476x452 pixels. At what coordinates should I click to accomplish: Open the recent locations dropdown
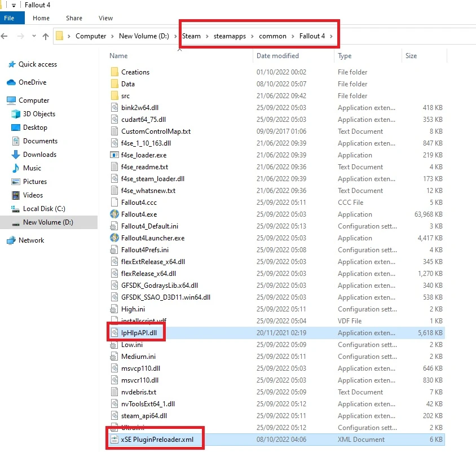click(x=34, y=36)
